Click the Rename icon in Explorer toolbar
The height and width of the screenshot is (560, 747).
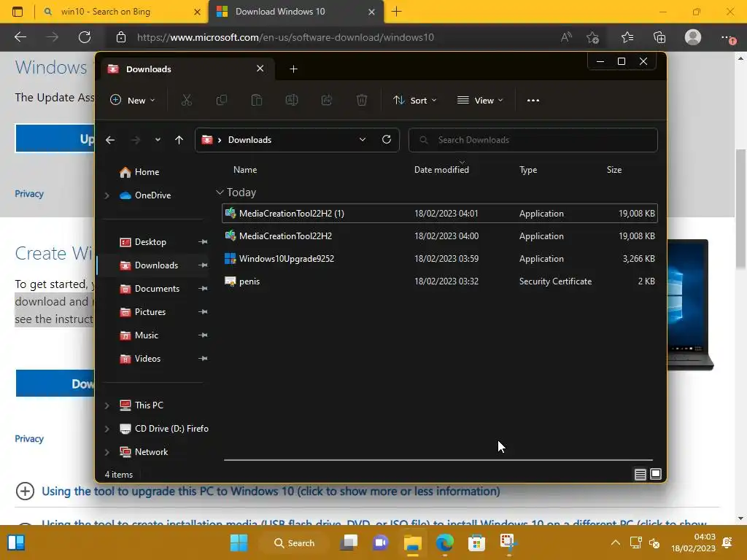tap(292, 100)
